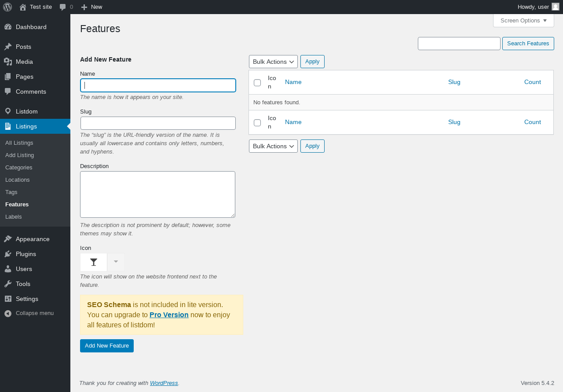The width and height of the screenshot is (563, 392).
Task: Follow the Pro Version link
Action: (x=169, y=315)
